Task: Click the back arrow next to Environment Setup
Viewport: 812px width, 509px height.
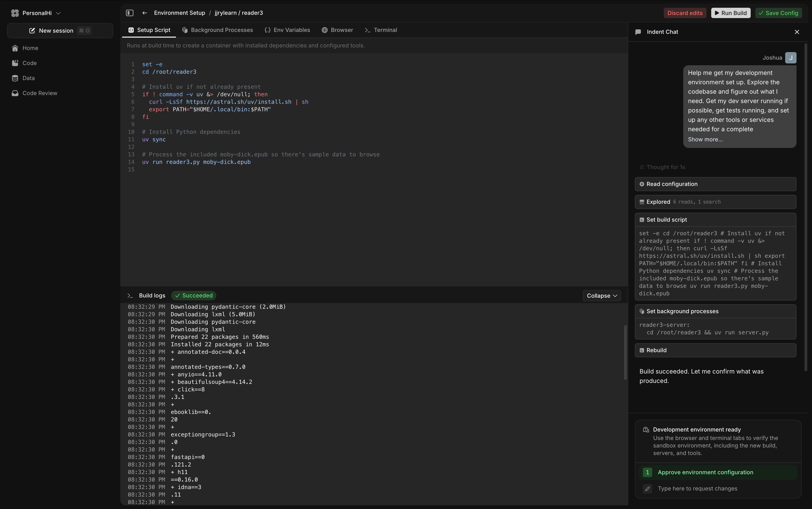Action: pos(145,13)
